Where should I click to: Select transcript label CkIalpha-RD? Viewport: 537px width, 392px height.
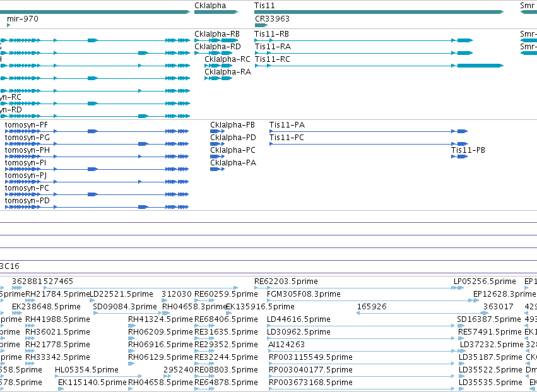218,47
